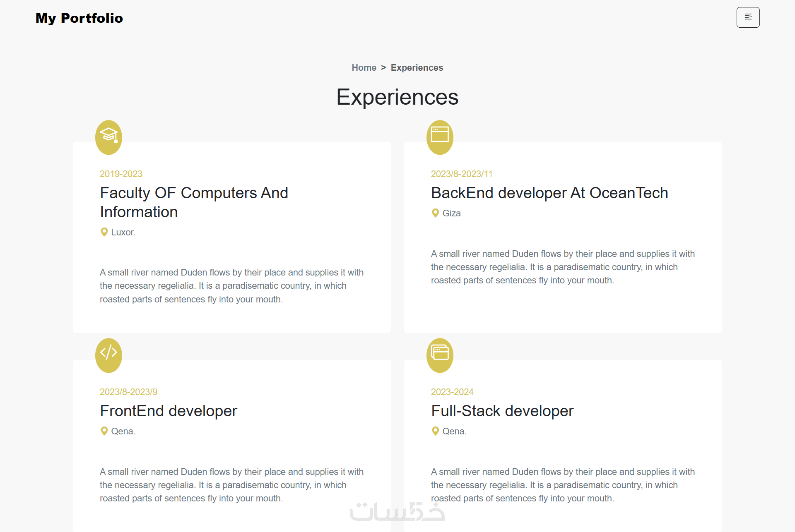Go to My Portfolio home logo
The width and height of the screenshot is (795, 532).
79,18
